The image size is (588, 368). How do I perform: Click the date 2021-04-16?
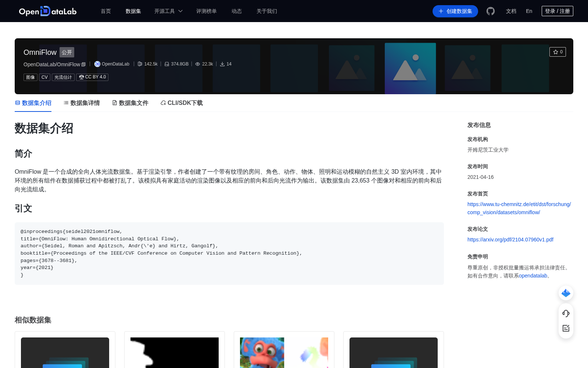tap(480, 177)
